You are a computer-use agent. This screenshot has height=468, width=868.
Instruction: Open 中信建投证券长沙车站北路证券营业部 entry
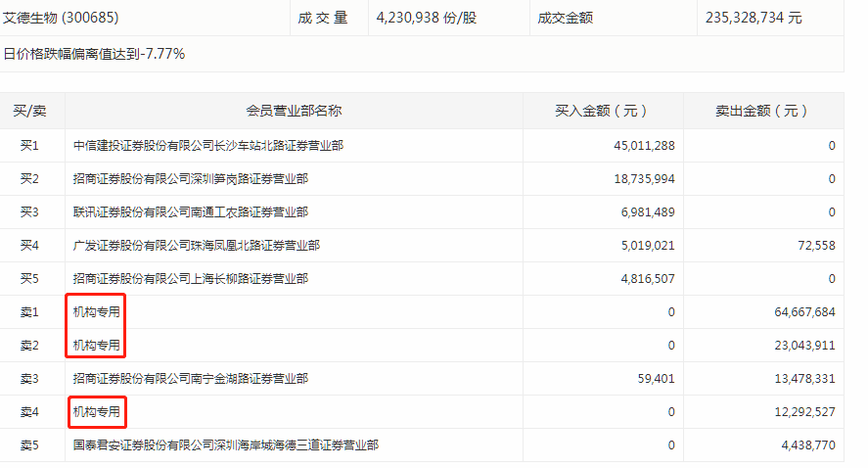[x=207, y=146]
